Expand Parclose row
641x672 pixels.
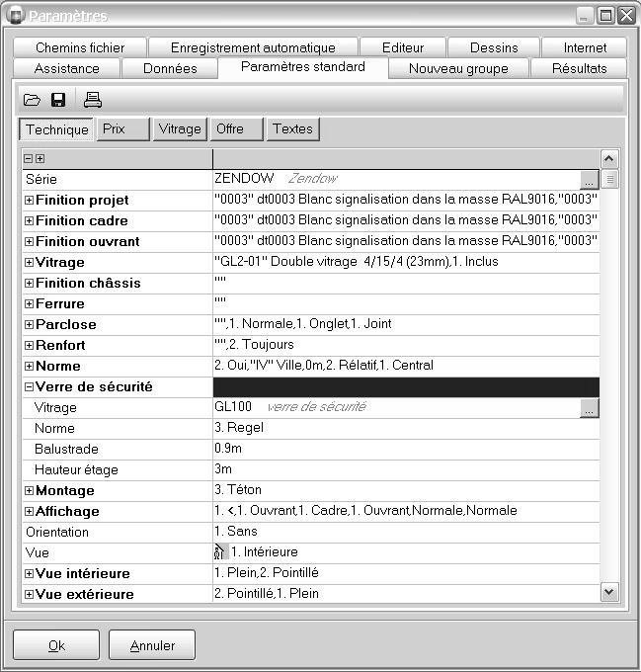click(x=29, y=324)
